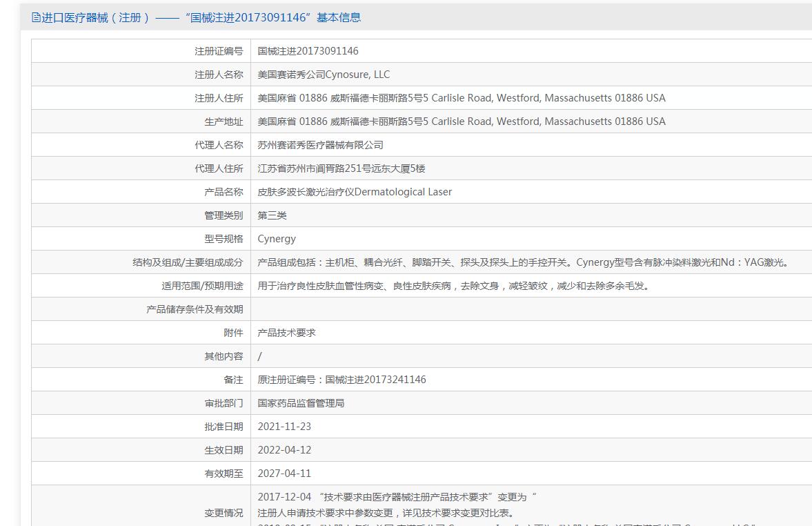
Task: Select the composition text starting 产品组成包括
Action: [524, 262]
